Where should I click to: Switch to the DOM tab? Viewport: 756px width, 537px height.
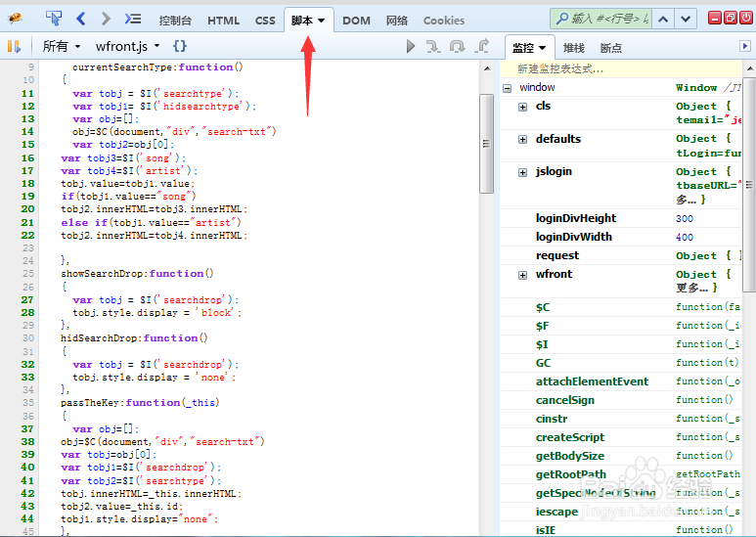pos(356,21)
